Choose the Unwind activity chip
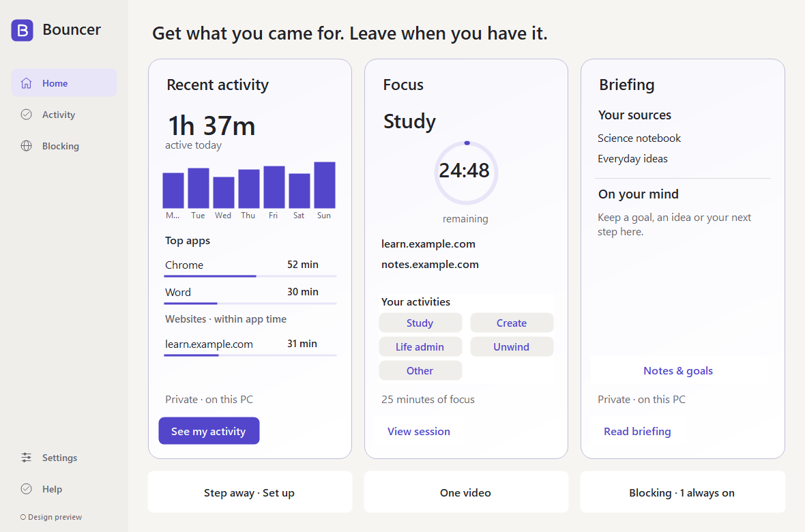 (x=512, y=346)
